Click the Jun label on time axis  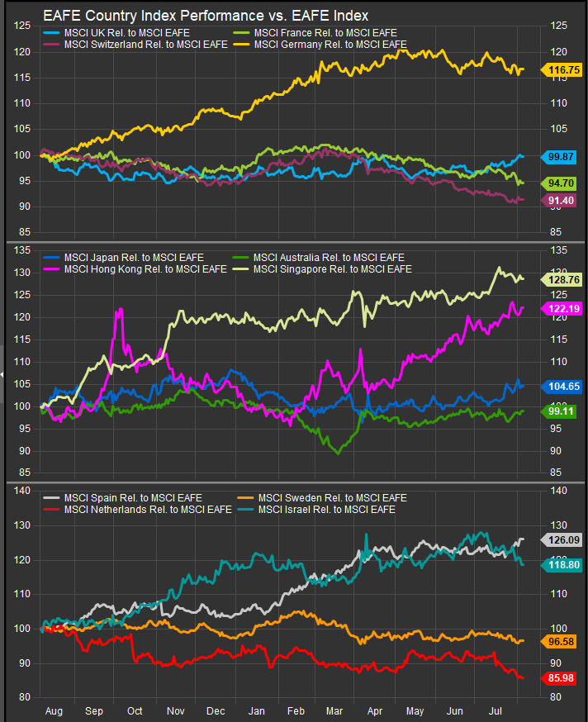click(x=455, y=711)
